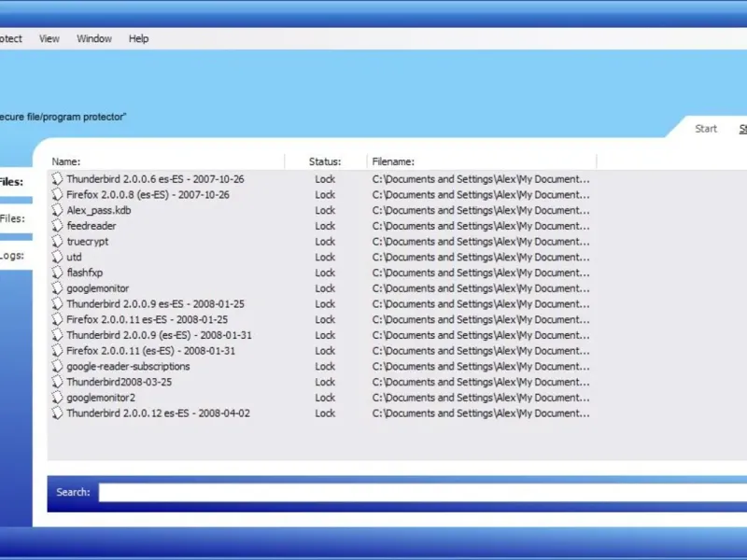Screen dimensions: 747x560
Task: Click Lock status of googlemonitor2 row
Action: 325,398
